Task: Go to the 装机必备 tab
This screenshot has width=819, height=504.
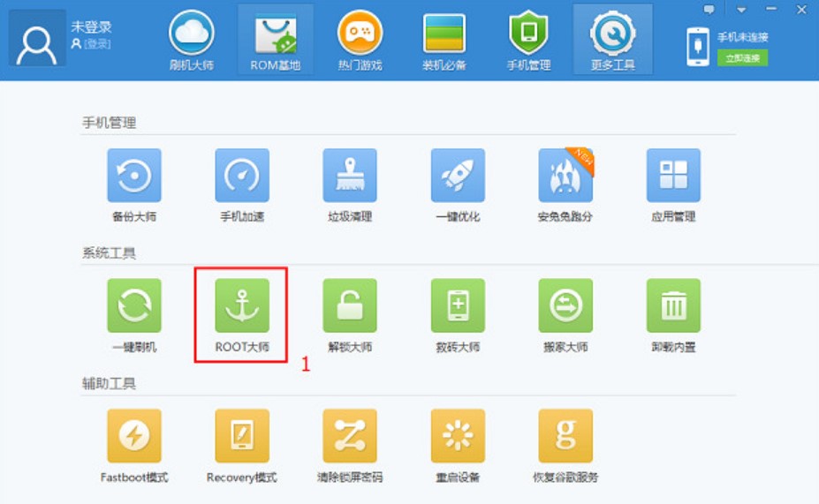Action: pos(444,41)
